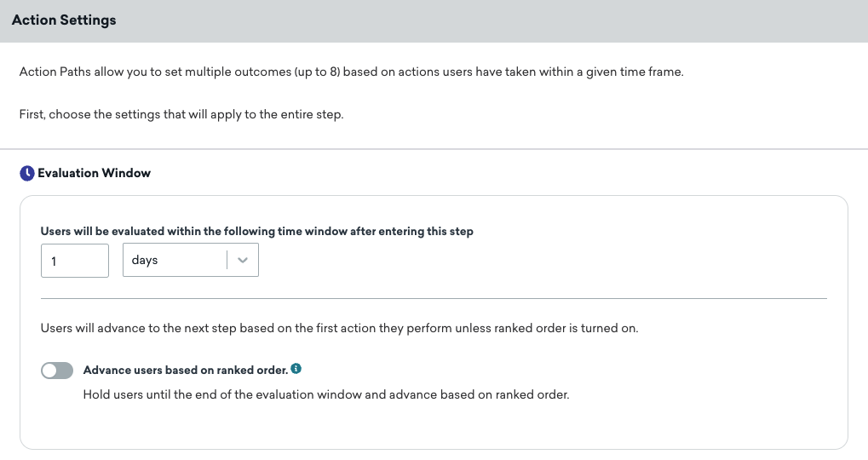The height and width of the screenshot is (460, 868).
Task: Expand the chevron arrow in the days selector
Action: coord(243,260)
